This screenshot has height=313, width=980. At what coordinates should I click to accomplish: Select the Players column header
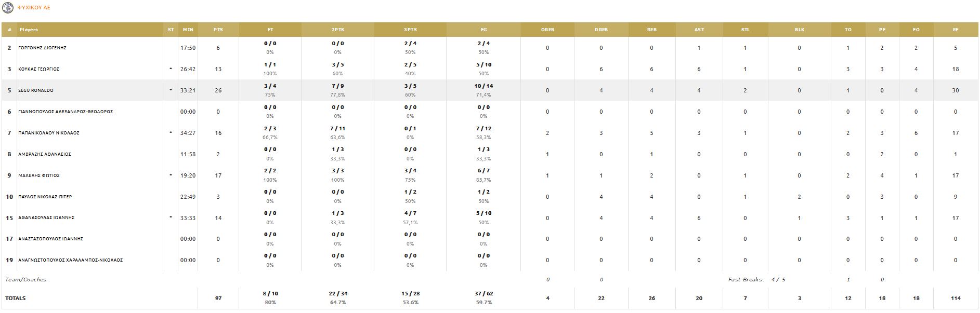pos(29,30)
